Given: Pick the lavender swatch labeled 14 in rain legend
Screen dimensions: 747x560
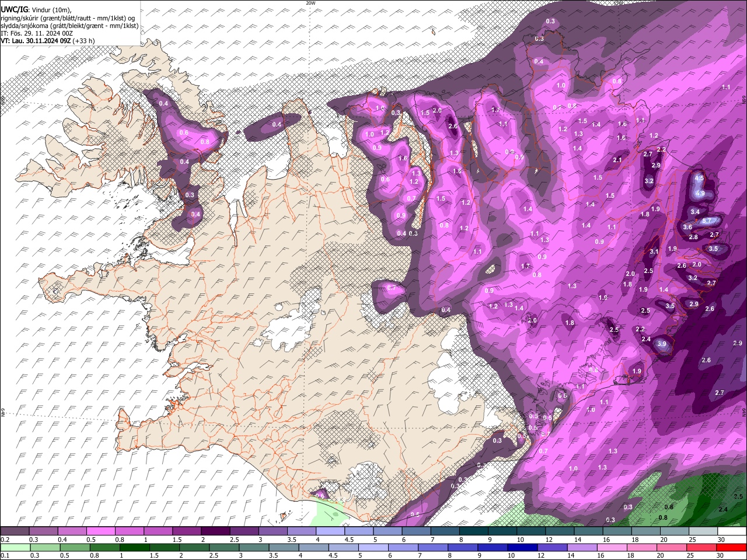Looking at the screenshot, I should point(581,547).
